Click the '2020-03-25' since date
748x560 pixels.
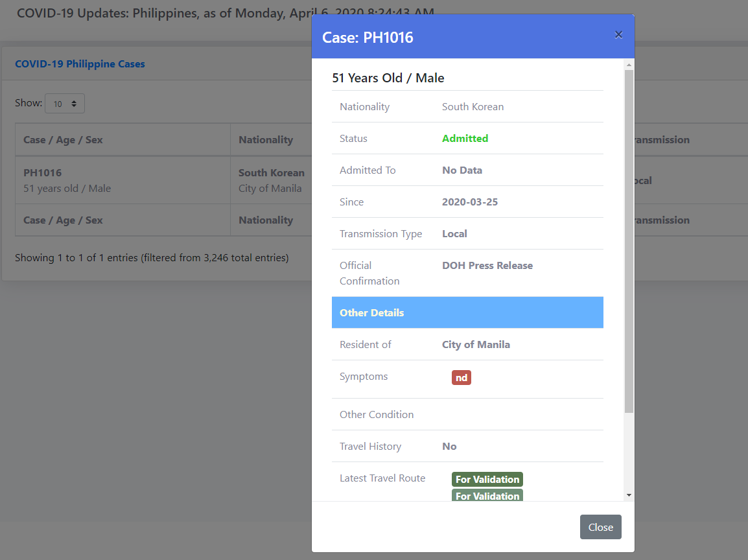tap(469, 202)
